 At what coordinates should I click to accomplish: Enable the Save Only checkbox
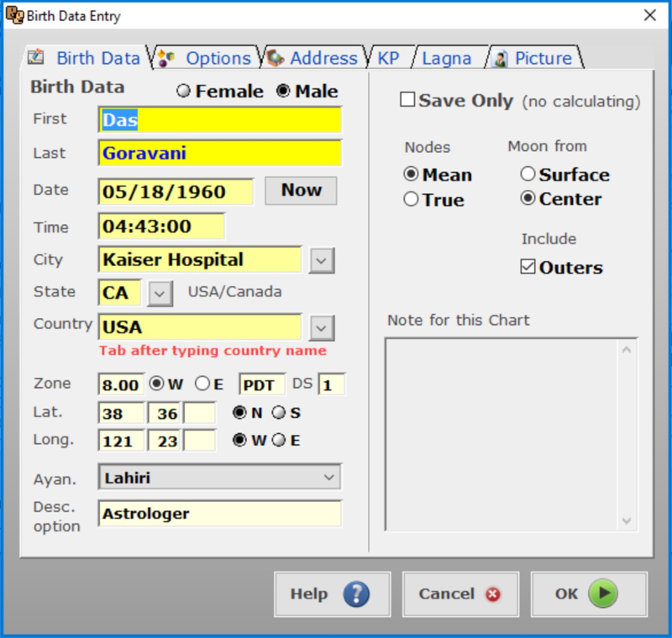pyautogui.click(x=407, y=100)
